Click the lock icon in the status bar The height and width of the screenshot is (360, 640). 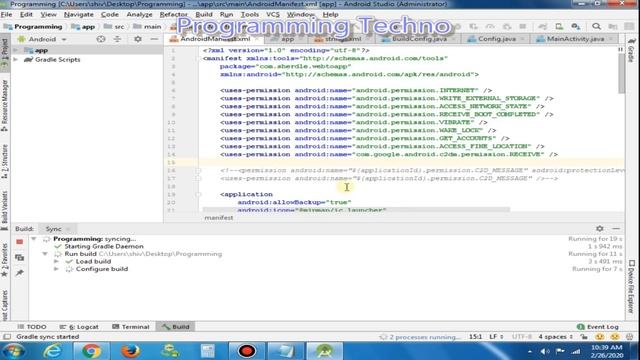coord(584,337)
